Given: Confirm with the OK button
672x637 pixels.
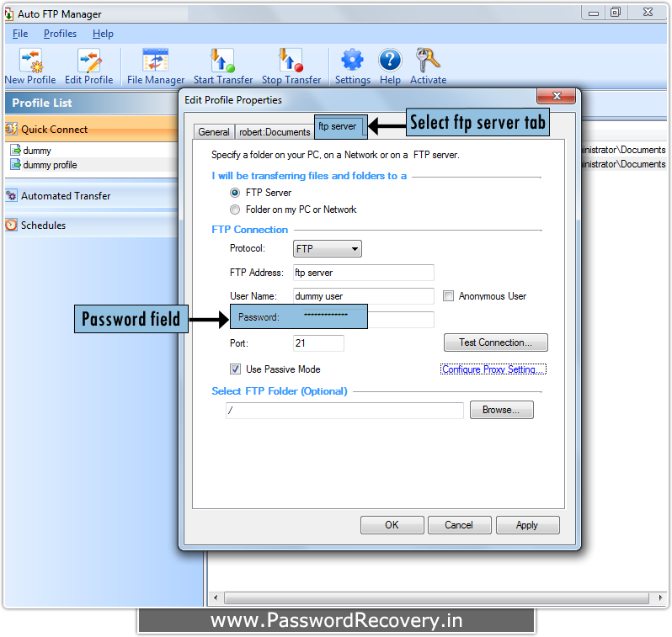Looking at the screenshot, I should click(x=392, y=525).
